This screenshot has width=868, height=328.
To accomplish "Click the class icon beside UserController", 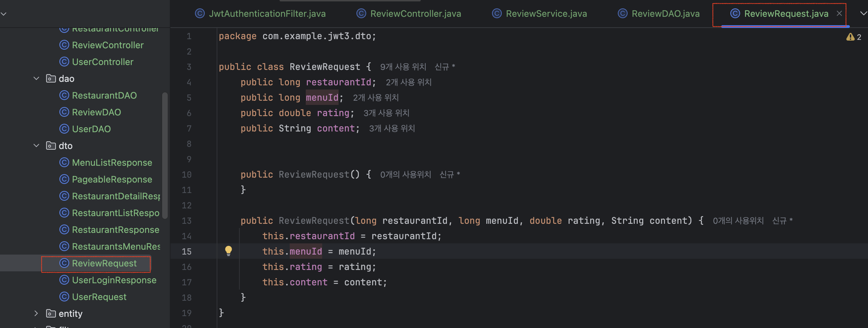I will (64, 62).
